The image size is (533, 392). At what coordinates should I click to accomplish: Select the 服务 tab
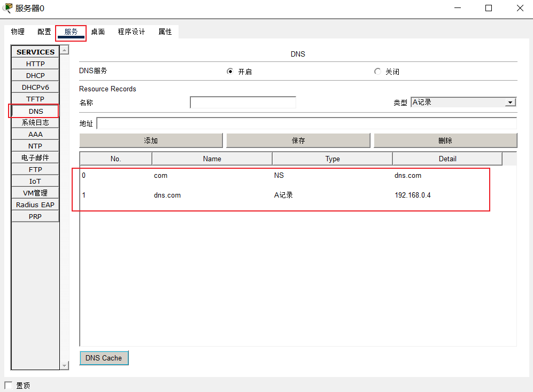71,32
